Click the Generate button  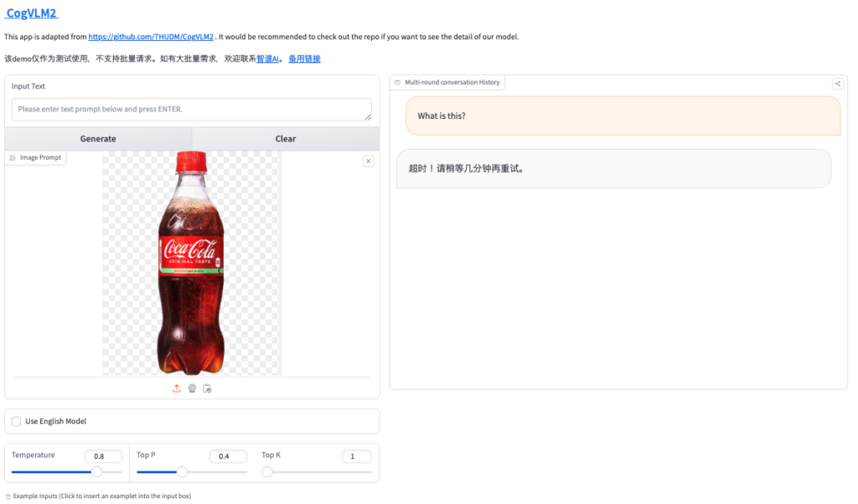point(98,139)
